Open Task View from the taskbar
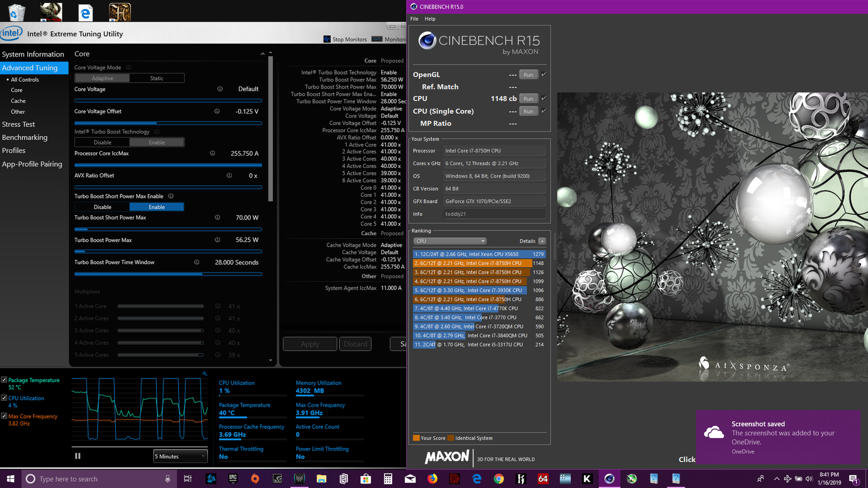The height and width of the screenshot is (488, 868). (188, 479)
